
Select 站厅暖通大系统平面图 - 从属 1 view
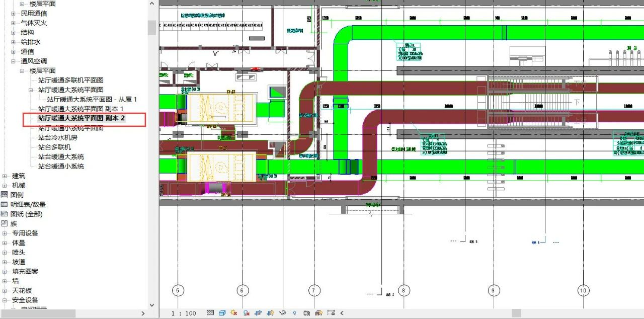92,99
